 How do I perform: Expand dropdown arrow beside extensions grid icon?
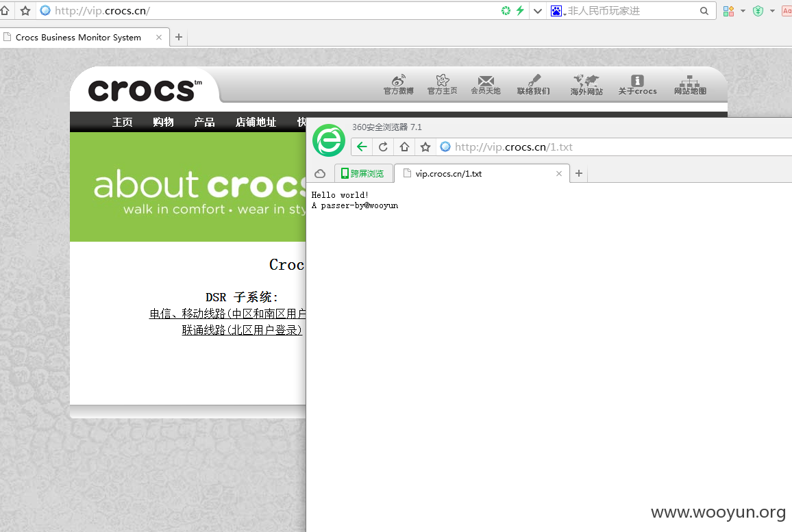[x=743, y=11]
